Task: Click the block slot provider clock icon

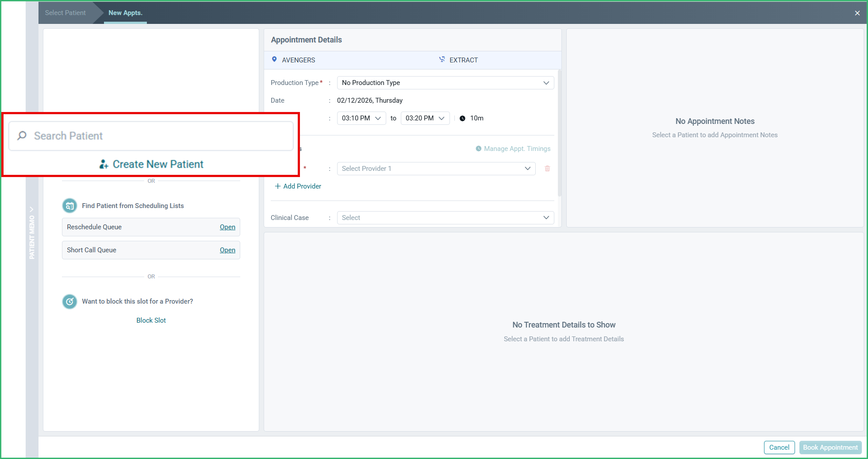Action: (x=69, y=301)
